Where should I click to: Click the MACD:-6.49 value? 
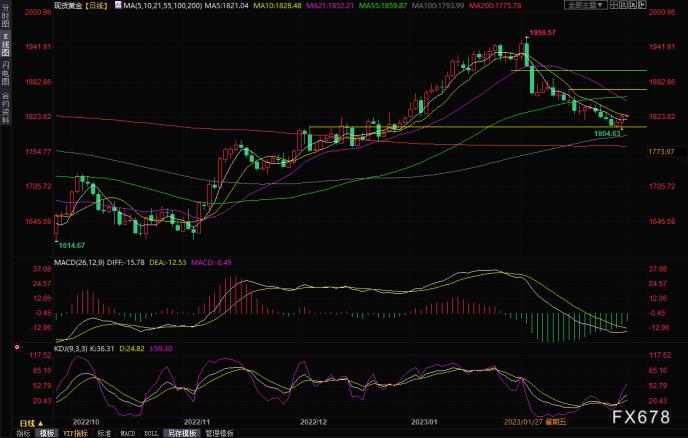211,262
